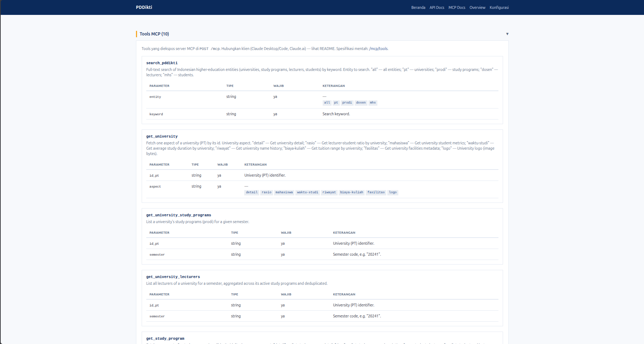Select semester parameter in get_university_lecturers
This screenshot has height=344, width=644.
[x=157, y=316]
